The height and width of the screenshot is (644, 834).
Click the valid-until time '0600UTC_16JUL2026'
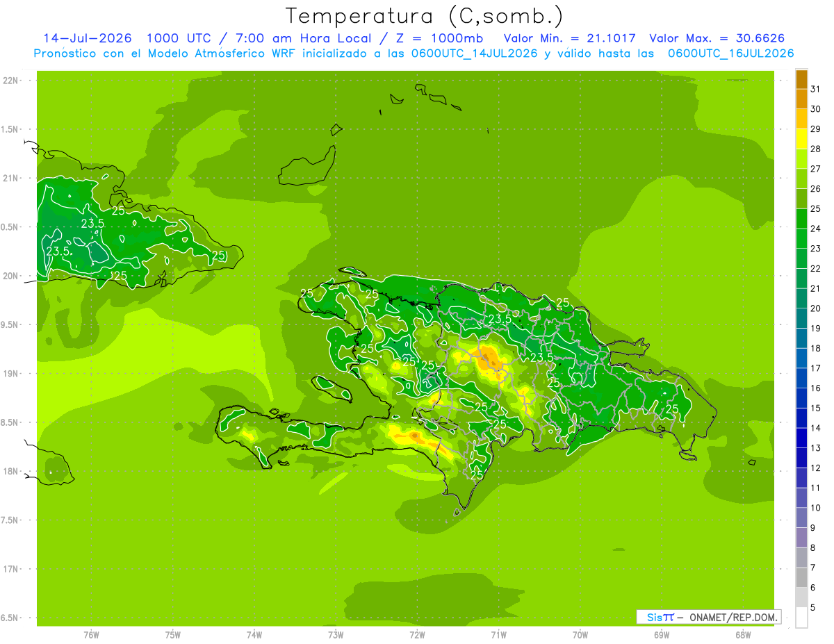[x=730, y=53]
